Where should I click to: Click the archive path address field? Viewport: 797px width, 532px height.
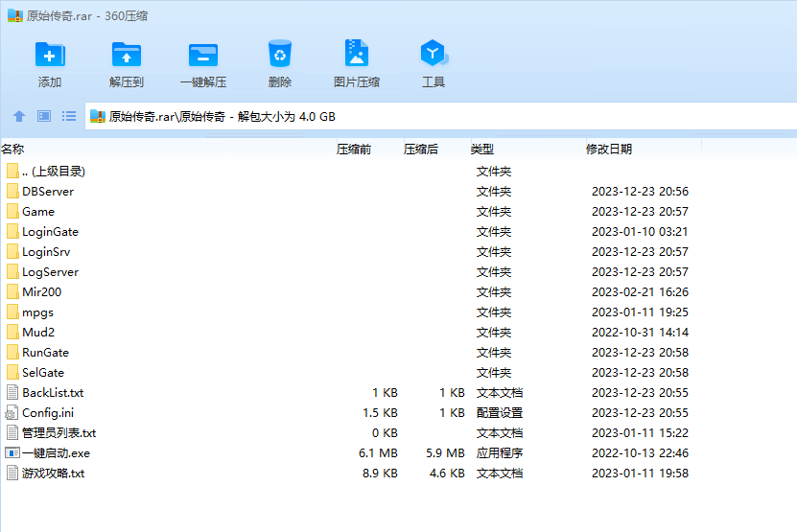tap(440, 116)
